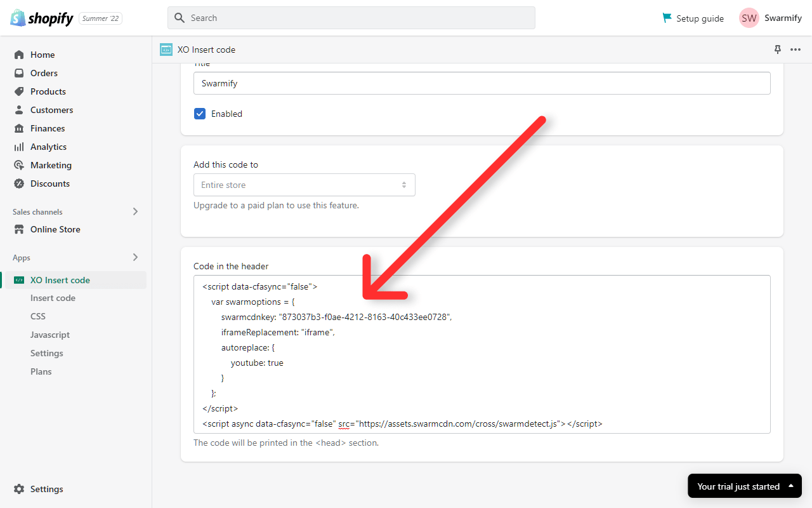Open the three-dot more actions menu

(x=796, y=50)
